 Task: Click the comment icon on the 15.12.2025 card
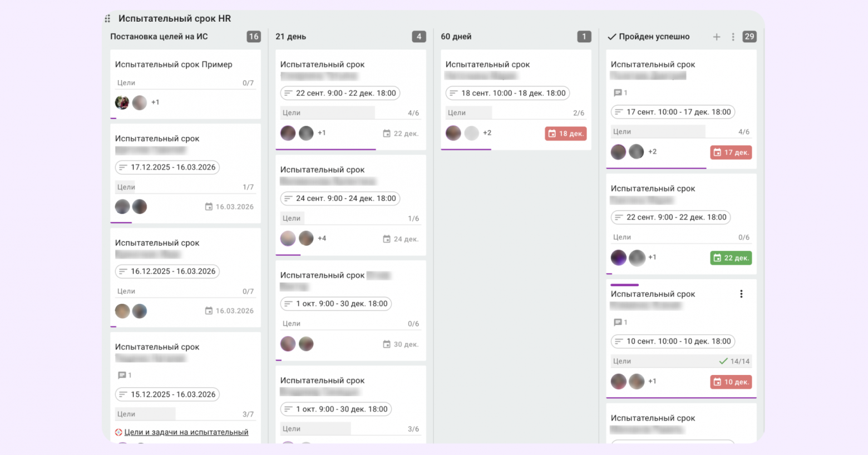point(122,375)
